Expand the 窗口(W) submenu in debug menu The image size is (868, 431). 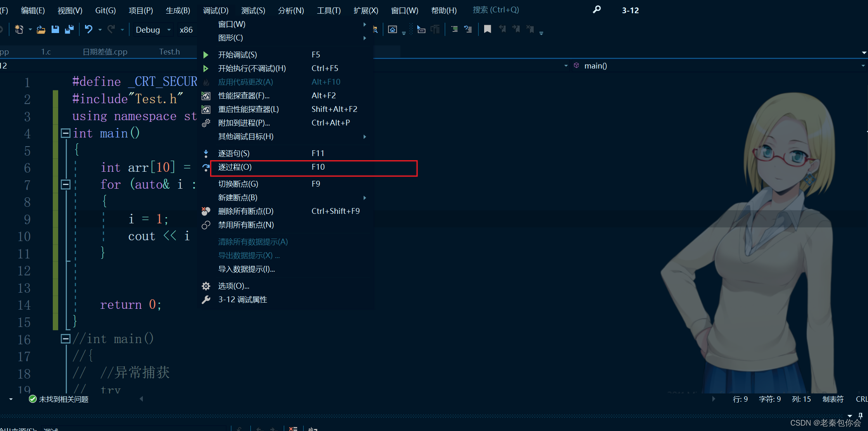pyautogui.click(x=287, y=24)
